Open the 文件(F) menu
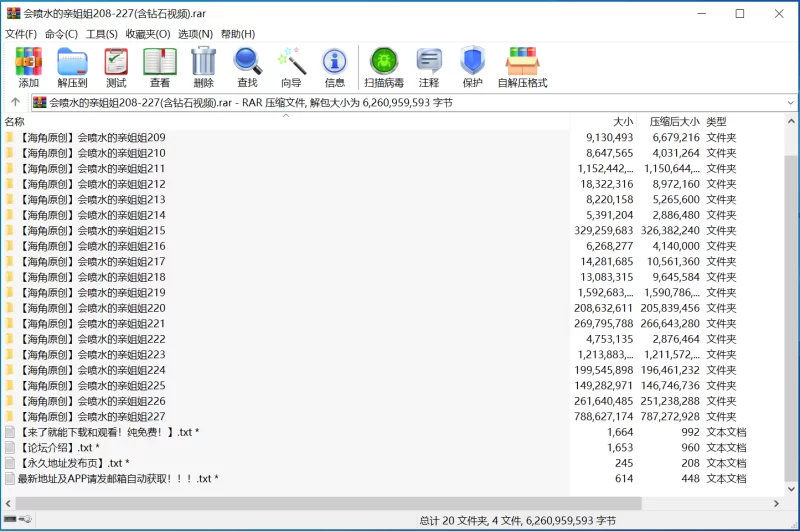Viewport: 800px width, 531px height. point(21,34)
